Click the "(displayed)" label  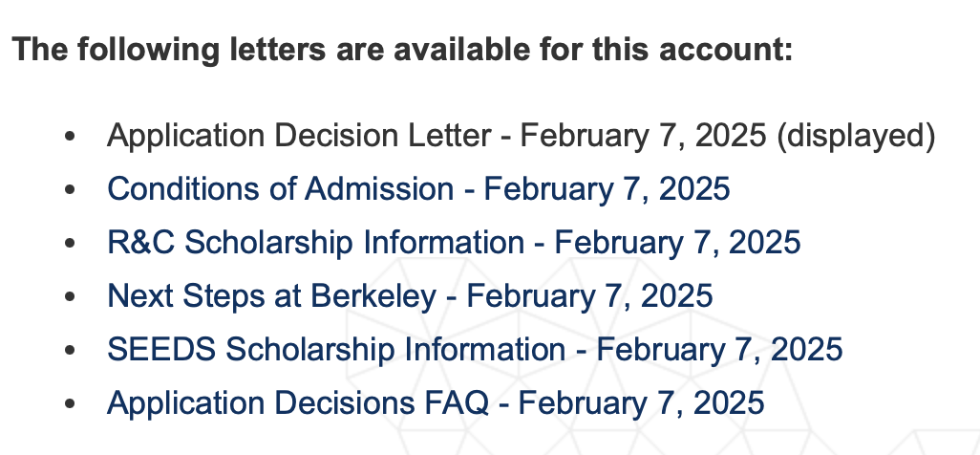click(x=856, y=136)
